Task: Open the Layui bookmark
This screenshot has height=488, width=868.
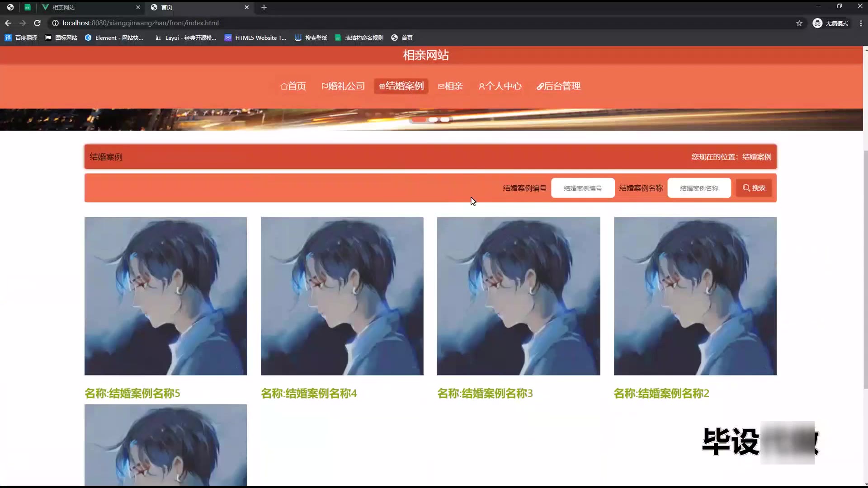Action: [186, 38]
